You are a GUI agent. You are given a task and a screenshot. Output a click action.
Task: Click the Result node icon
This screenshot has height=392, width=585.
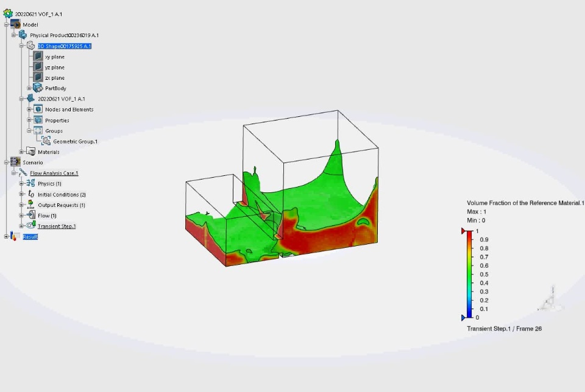[x=15, y=236]
